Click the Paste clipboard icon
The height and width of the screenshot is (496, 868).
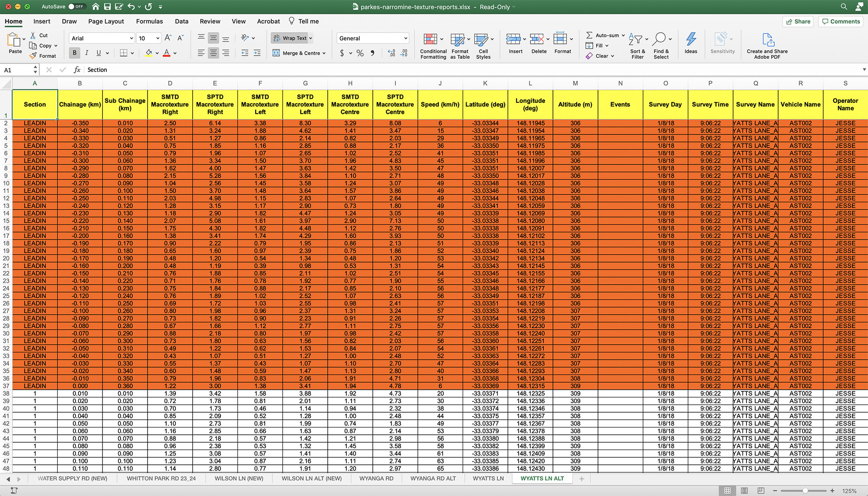(13, 40)
